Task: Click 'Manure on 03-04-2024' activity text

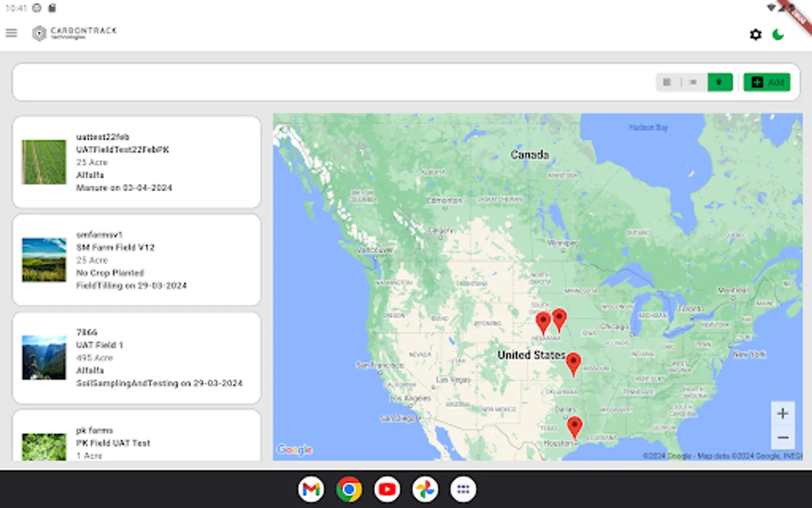Action: (x=124, y=187)
